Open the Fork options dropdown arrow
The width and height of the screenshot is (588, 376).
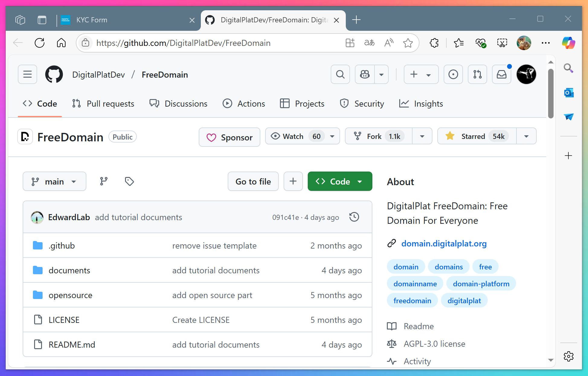point(422,136)
